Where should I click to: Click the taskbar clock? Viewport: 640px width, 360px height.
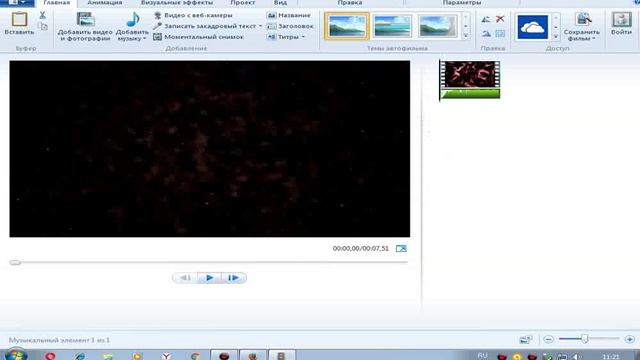(611, 357)
